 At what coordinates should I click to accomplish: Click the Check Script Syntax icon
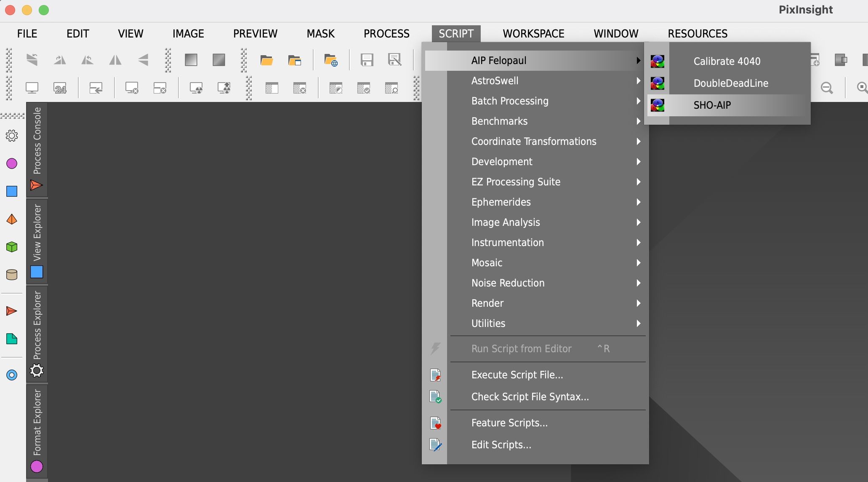(435, 396)
